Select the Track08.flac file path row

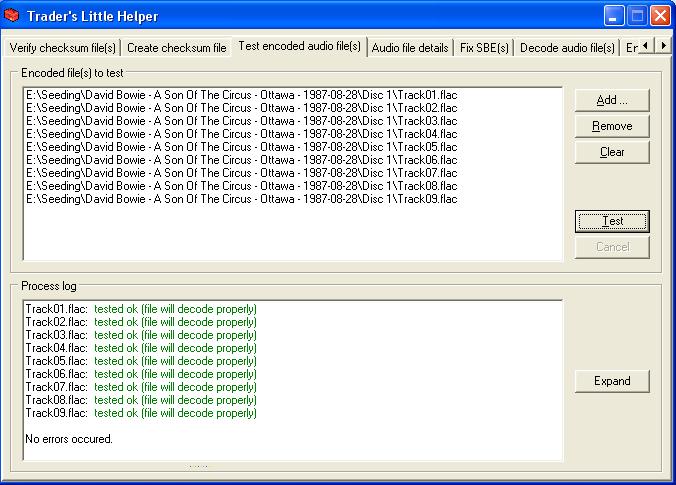[241, 186]
